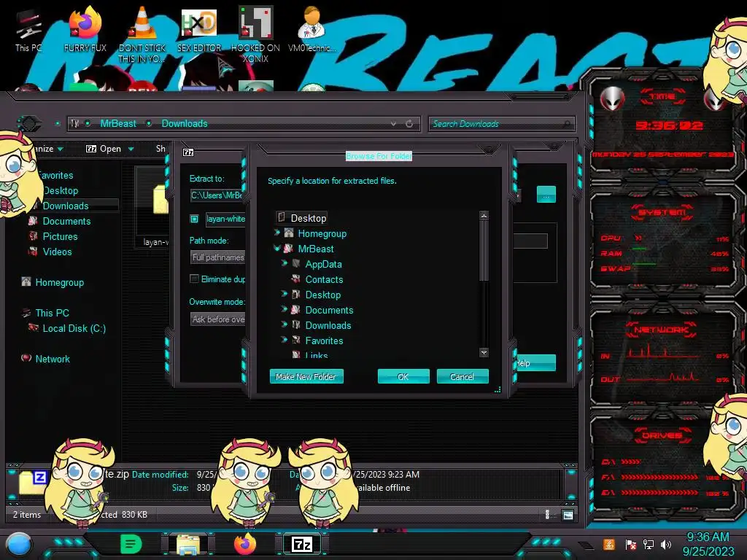This screenshot has width=747, height=560.
Task: Toggle the layan-white folder checkbox
Action: click(x=194, y=219)
